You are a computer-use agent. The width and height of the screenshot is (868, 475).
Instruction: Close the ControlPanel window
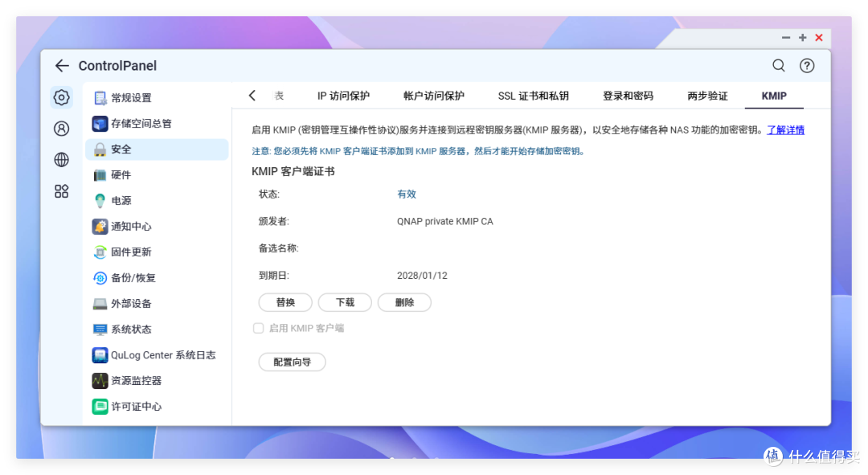(819, 38)
